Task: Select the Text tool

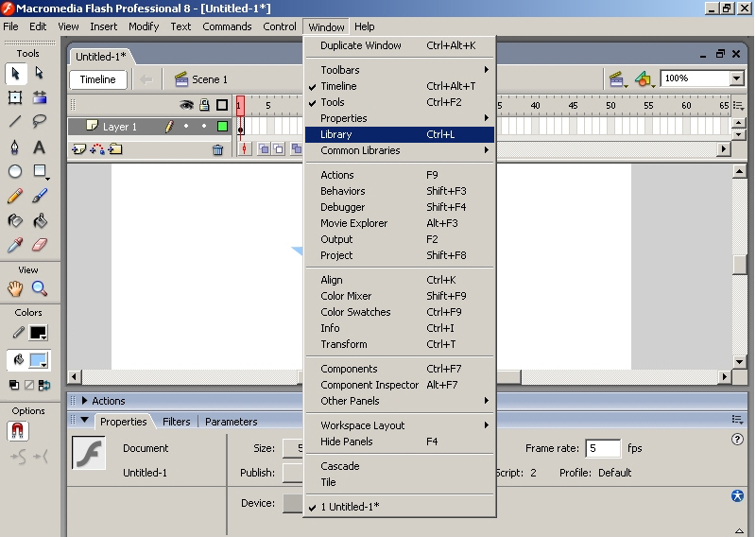Action: [x=40, y=147]
